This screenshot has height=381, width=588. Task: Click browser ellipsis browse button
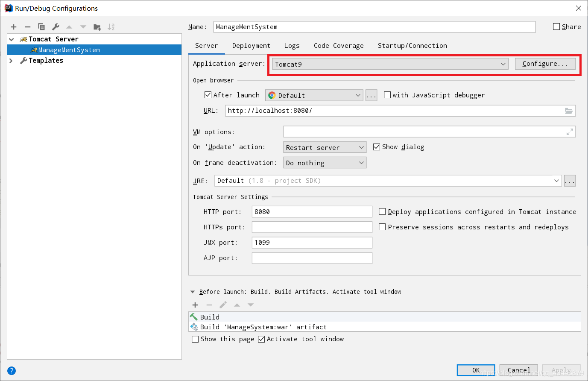pyautogui.click(x=372, y=95)
